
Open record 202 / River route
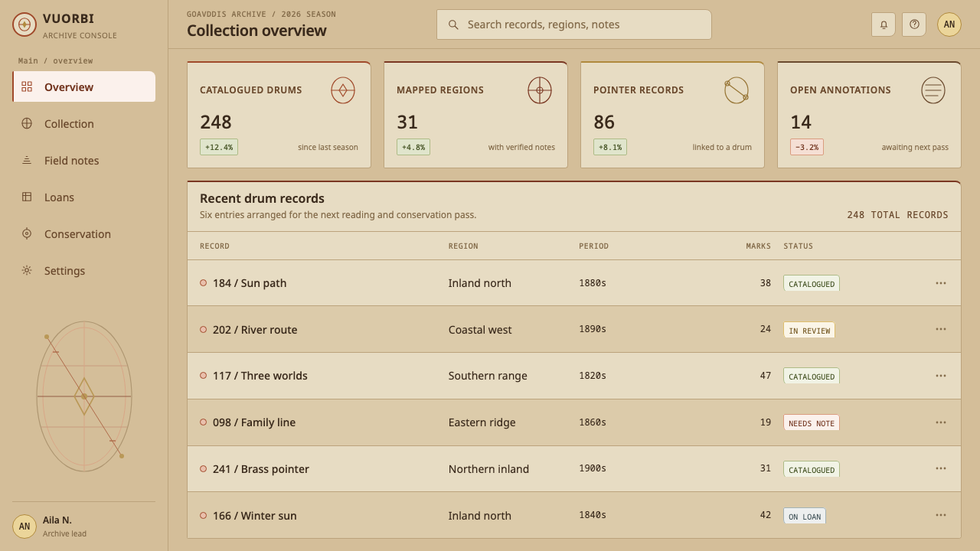[255, 330]
